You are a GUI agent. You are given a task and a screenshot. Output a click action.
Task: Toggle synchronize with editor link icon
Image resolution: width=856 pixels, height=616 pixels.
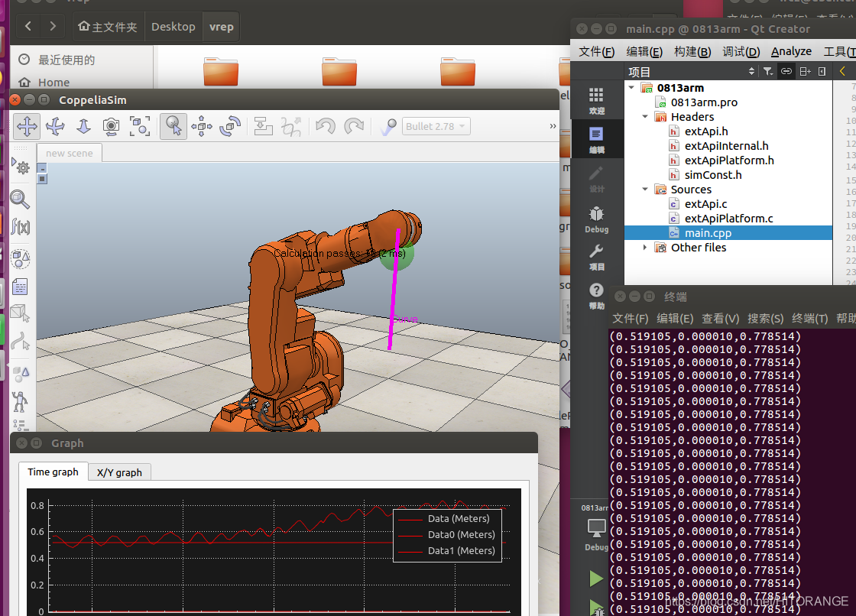click(786, 71)
